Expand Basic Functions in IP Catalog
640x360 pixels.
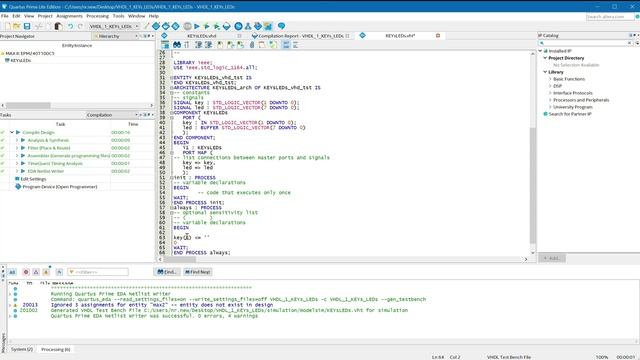point(550,79)
